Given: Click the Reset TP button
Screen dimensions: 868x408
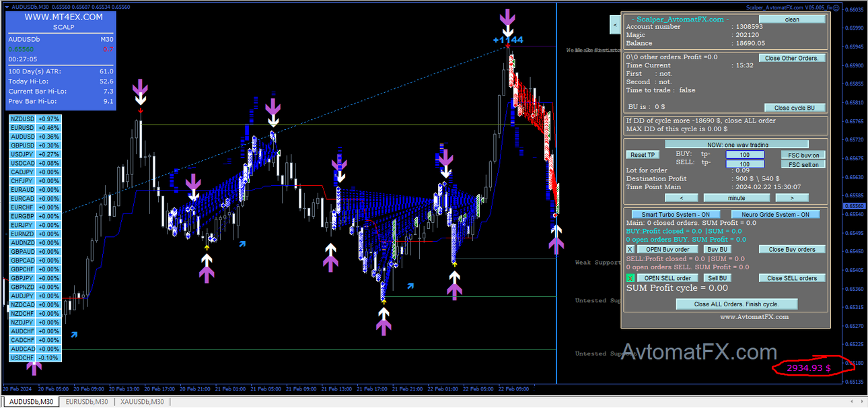Looking at the screenshot, I should point(642,155).
